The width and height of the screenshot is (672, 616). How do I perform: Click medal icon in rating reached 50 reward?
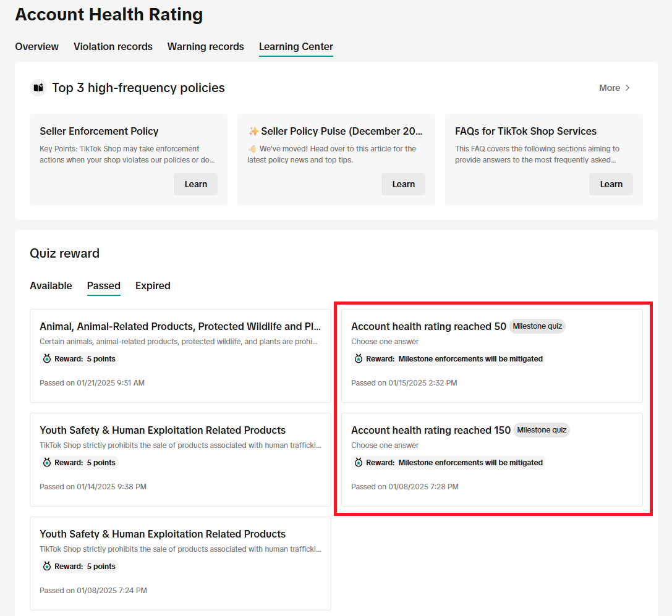[359, 359]
